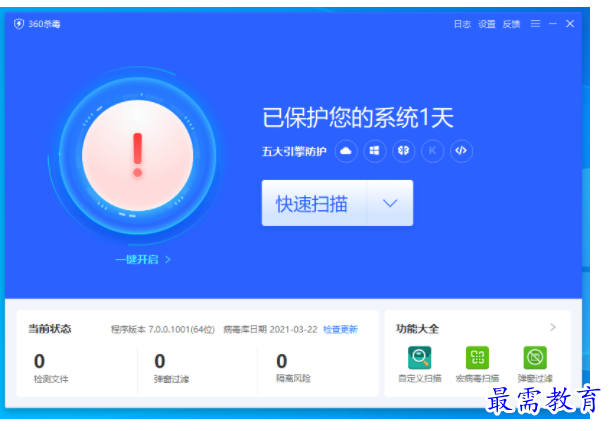This screenshot has width=609, height=431.
Task: Click the 五大引擎防护 label
Action: tap(294, 151)
